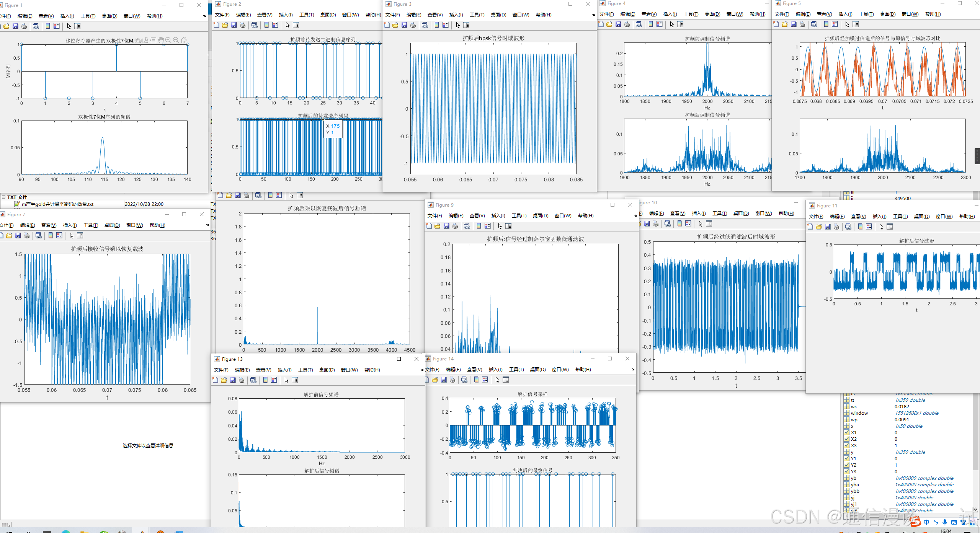980x533 pixels.
Task: Click Save icon in Figure 13 toolbar
Action: [x=233, y=380]
